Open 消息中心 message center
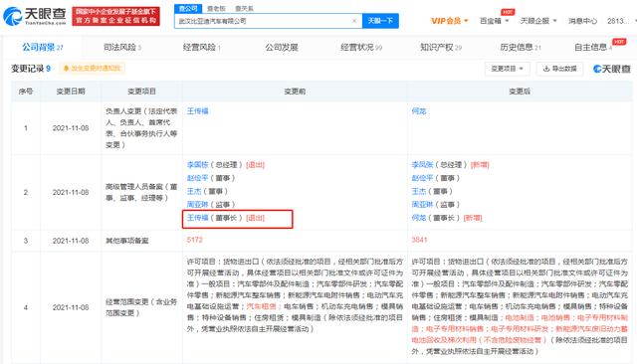This screenshot has height=364, width=637. 582,21
